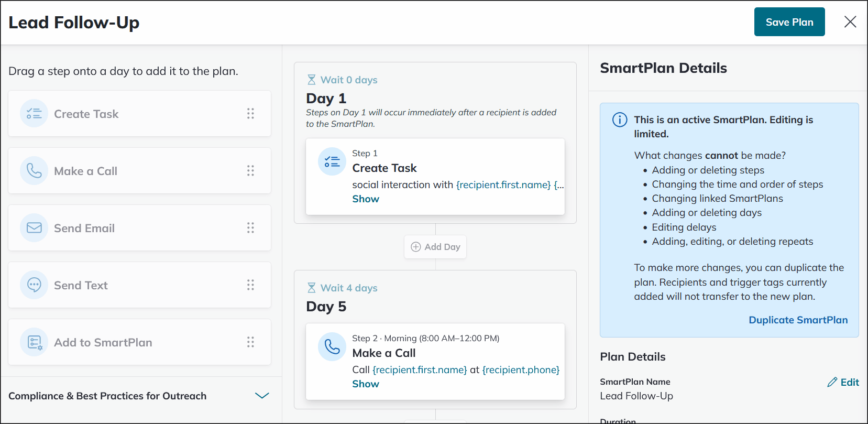
Task: Click the hourglass icon beside Wait 4 days
Action: coord(311,288)
